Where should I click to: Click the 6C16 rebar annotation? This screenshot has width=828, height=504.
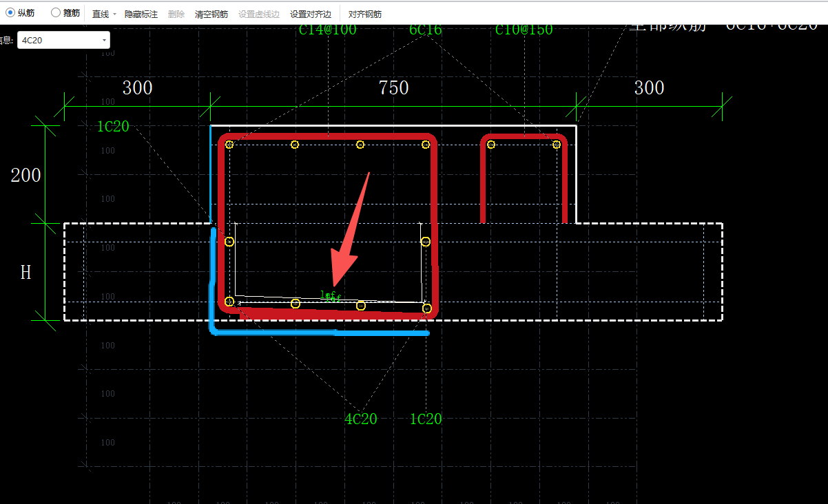coord(425,30)
